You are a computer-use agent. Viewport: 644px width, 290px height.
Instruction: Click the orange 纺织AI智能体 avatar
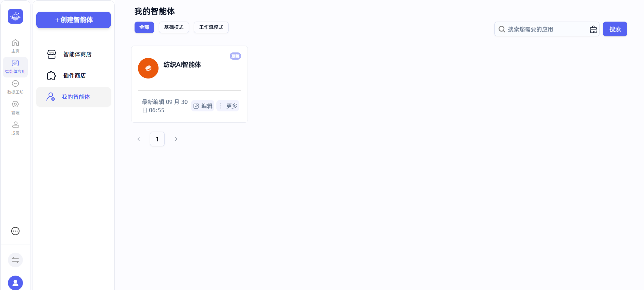148,68
